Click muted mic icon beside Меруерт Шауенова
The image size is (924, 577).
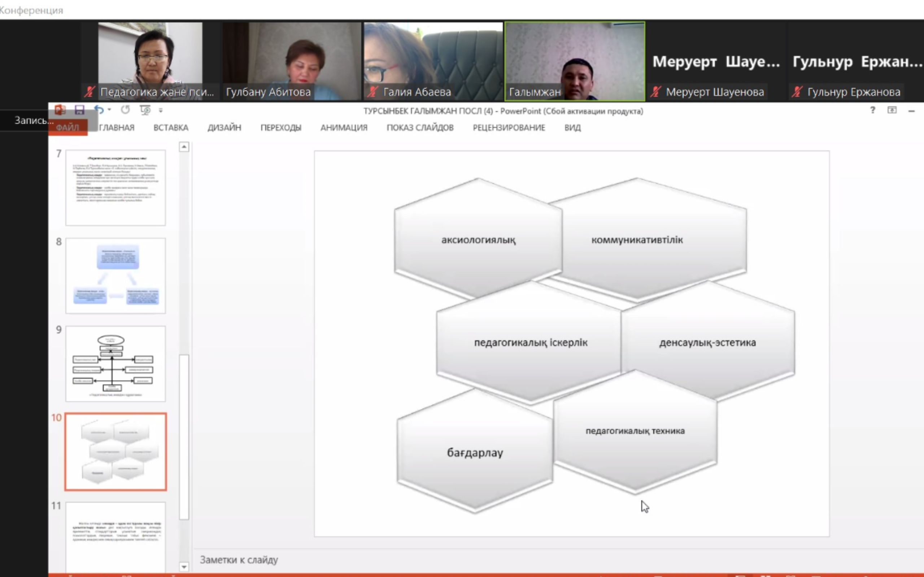pyautogui.click(x=656, y=92)
